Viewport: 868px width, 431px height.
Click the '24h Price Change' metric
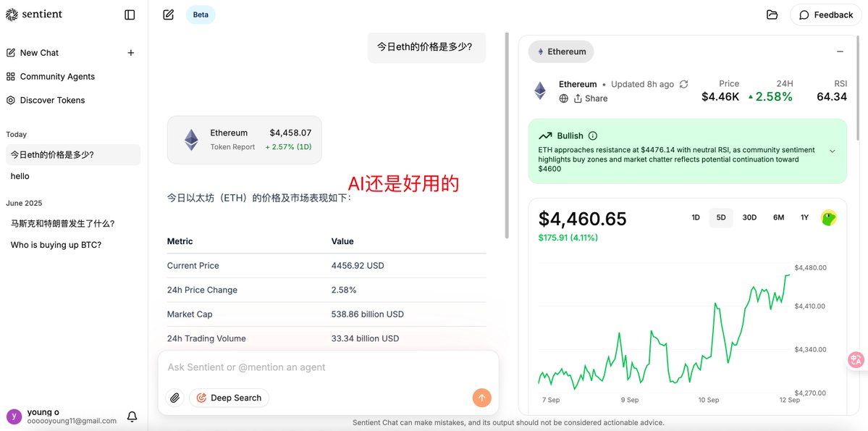(202, 290)
